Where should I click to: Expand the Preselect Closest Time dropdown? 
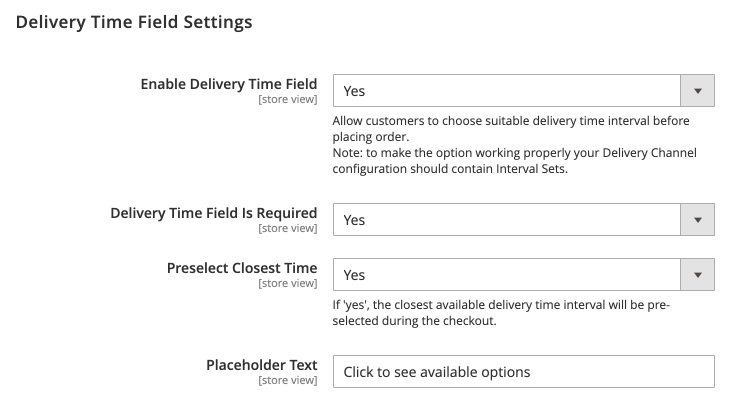(506, 275)
